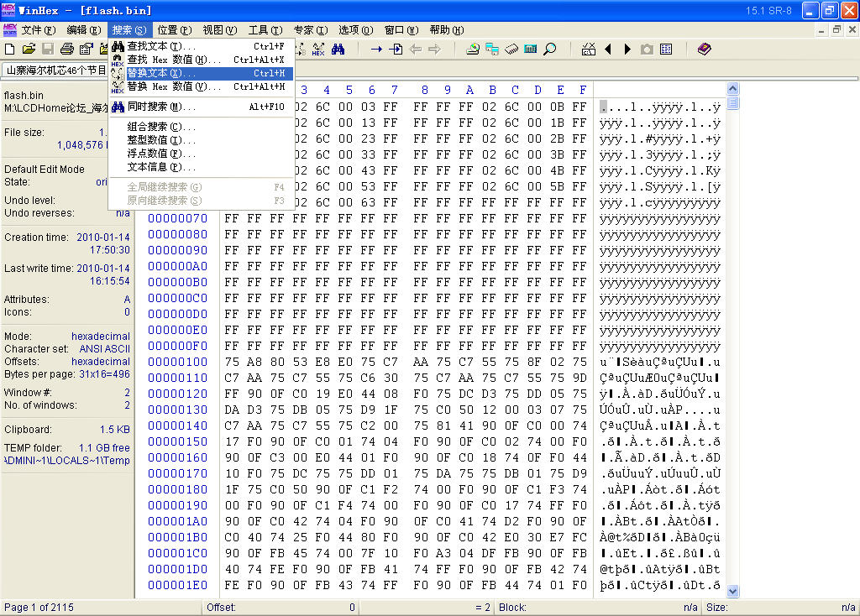
Task: Minimize the inner flash.bin document window
Action: pyautogui.click(x=821, y=29)
